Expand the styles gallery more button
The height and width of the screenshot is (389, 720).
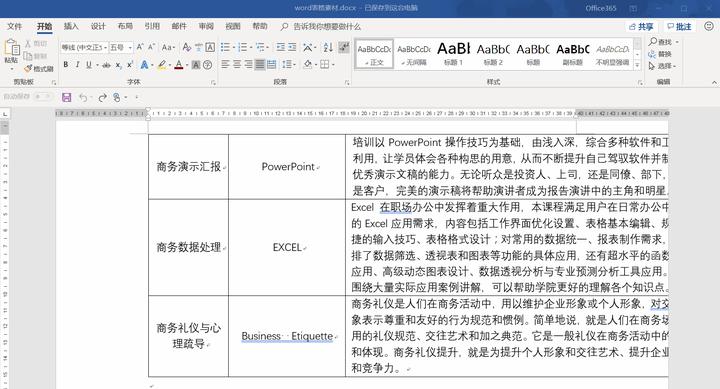[x=637, y=66]
